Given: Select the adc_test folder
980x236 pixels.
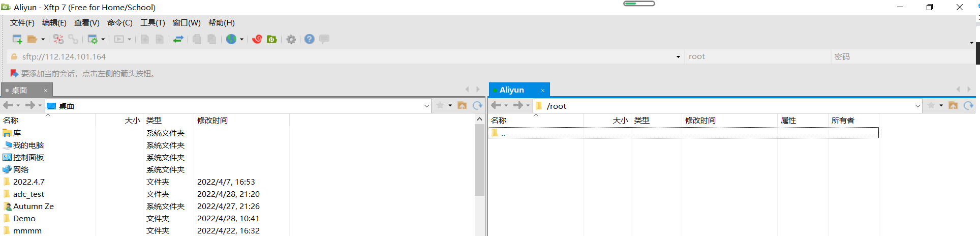Looking at the screenshot, I should point(28,194).
